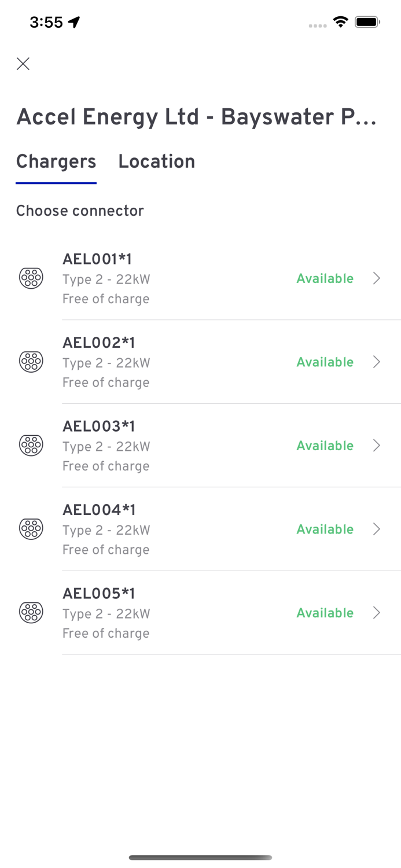Tap the right chevron beside AEL005*1

point(377,612)
